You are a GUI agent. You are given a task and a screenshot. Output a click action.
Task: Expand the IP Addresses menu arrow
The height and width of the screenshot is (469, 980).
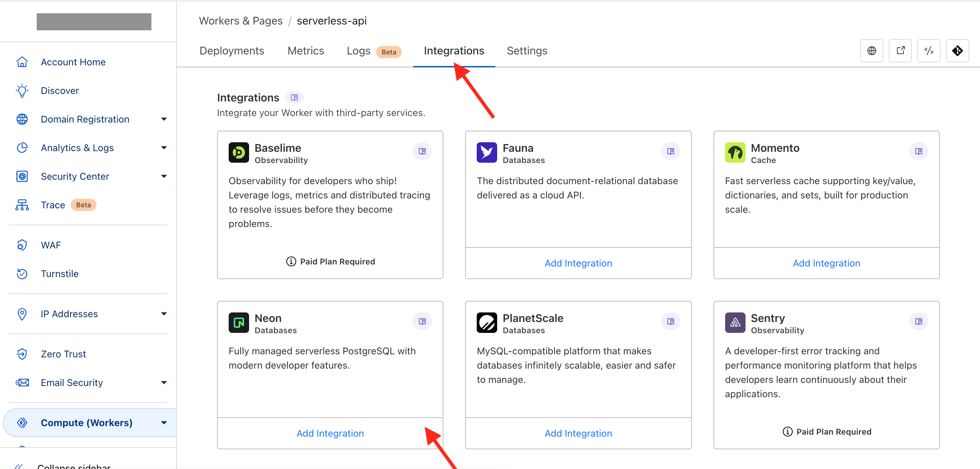point(164,314)
